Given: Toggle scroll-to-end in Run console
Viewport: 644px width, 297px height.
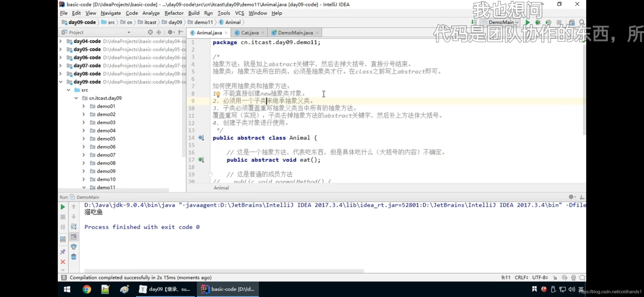Looking at the screenshot, I should 73,237.
